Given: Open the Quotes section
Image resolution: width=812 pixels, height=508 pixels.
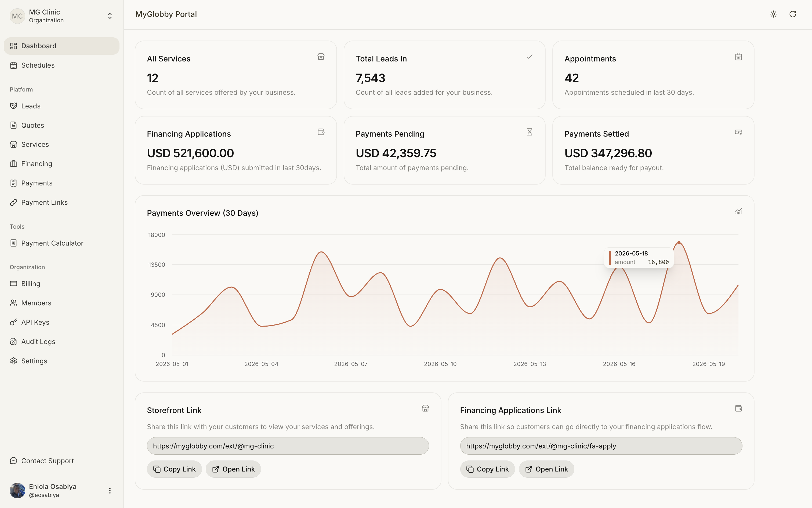Looking at the screenshot, I should (61, 125).
